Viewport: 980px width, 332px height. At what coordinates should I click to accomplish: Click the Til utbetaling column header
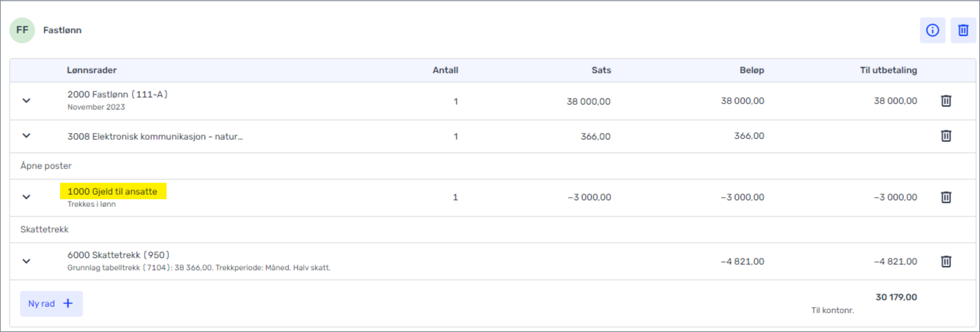[x=888, y=70]
